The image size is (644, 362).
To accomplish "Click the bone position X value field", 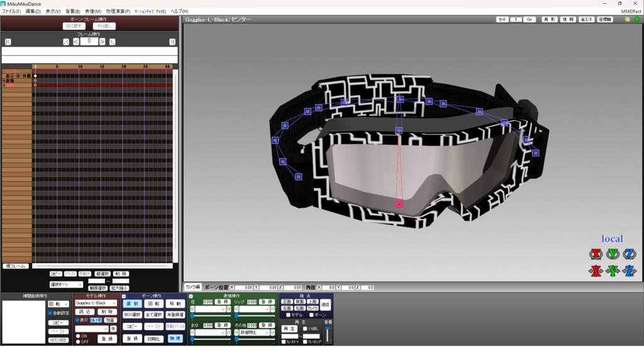I will (x=243, y=288).
